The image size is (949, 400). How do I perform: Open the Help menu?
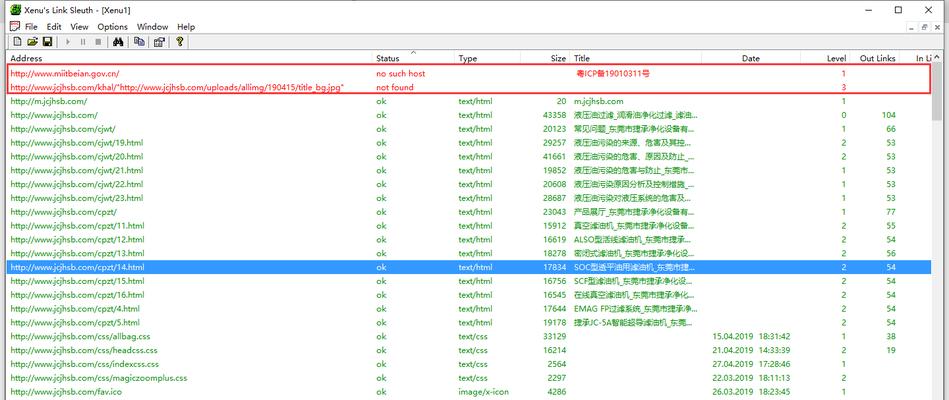(x=186, y=27)
